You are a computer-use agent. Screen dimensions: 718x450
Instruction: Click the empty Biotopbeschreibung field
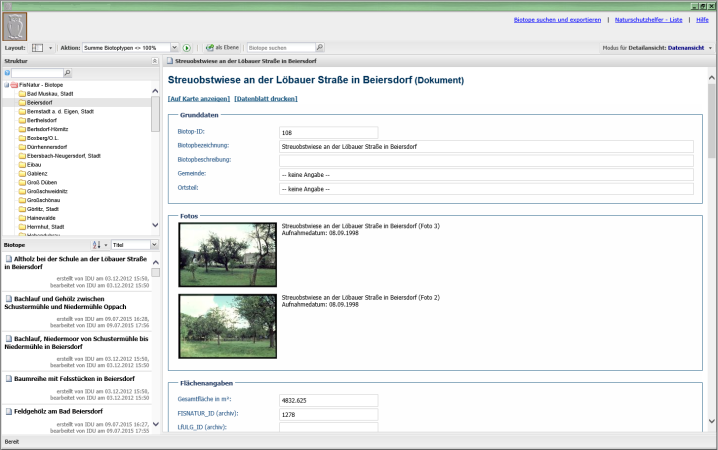pyautogui.click(x=486, y=161)
